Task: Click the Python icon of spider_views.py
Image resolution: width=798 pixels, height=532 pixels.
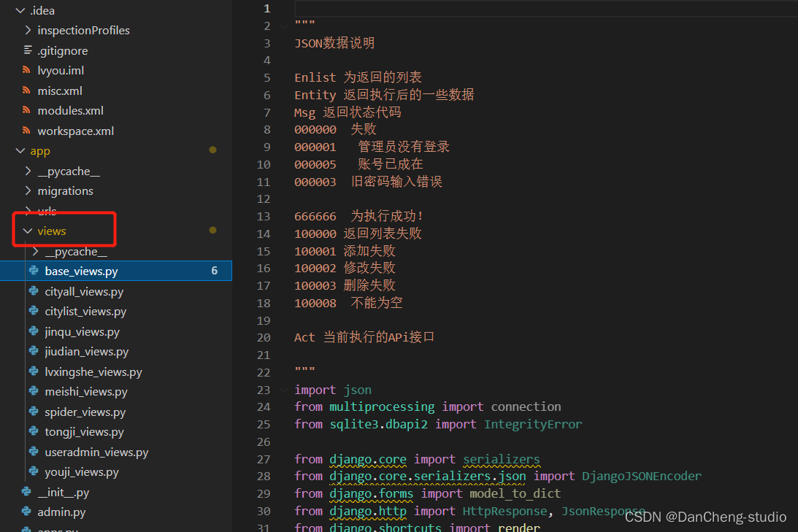Action: 34,412
